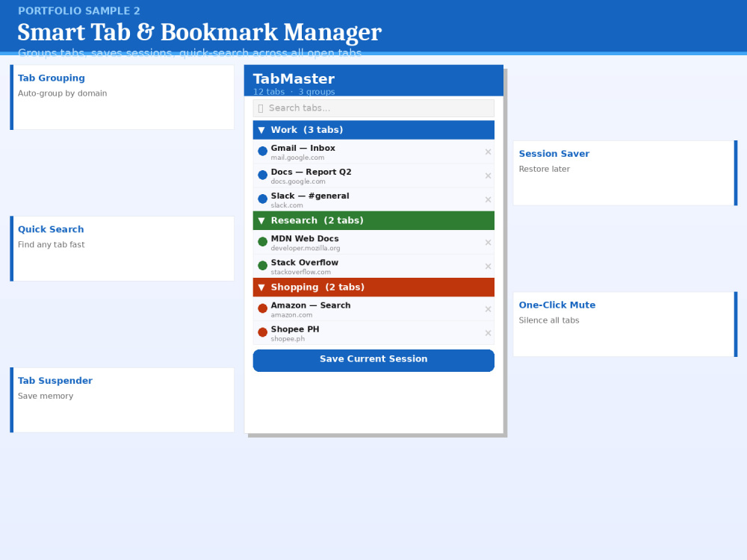Click the blue dot beside Slack — #general
The image size is (747, 560).
click(262, 199)
